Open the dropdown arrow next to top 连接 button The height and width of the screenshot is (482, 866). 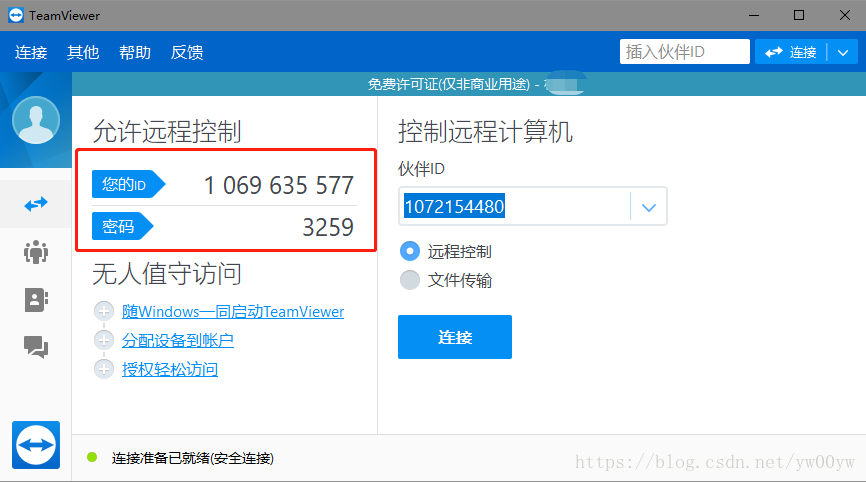843,52
